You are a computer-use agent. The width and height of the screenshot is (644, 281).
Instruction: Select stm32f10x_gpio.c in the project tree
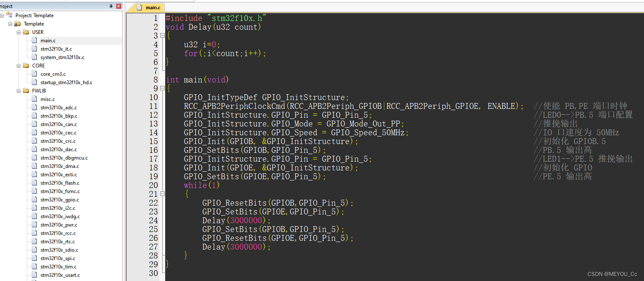coord(60,200)
